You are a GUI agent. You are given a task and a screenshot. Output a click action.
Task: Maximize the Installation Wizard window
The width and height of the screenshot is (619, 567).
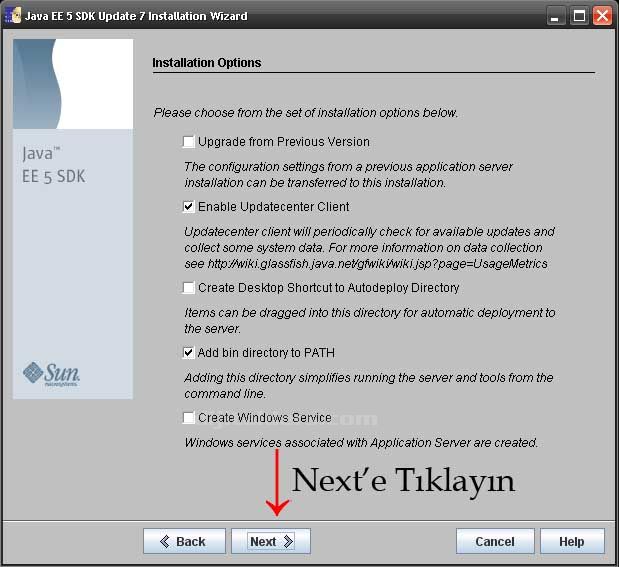pos(579,16)
